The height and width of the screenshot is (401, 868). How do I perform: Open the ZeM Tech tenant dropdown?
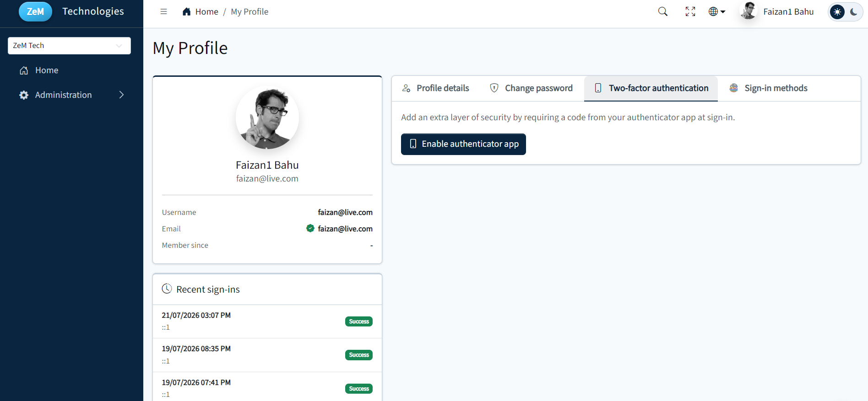click(69, 46)
